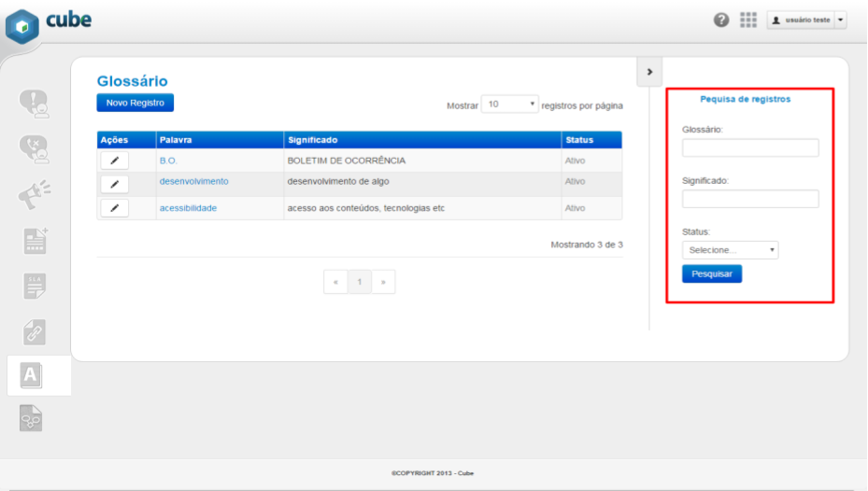The height and width of the screenshot is (491, 868).
Task: Open the apps grid icon
Action: [x=747, y=20]
